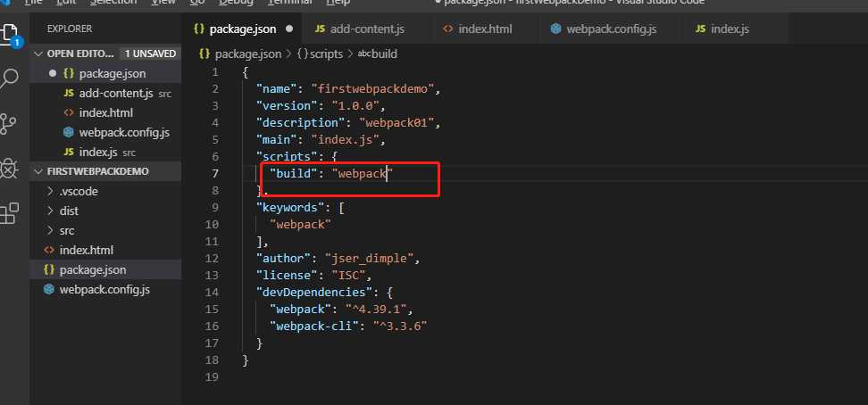Image resolution: width=868 pixels, height=405 pixels.
Task: Switch to the package.json tab
Action: pyautogui.click(x=243, y=29)
